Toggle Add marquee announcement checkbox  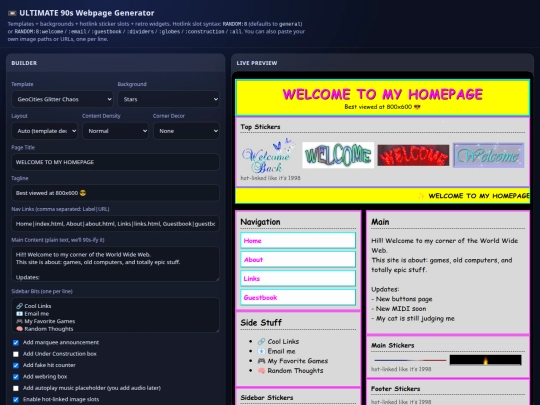16,342
